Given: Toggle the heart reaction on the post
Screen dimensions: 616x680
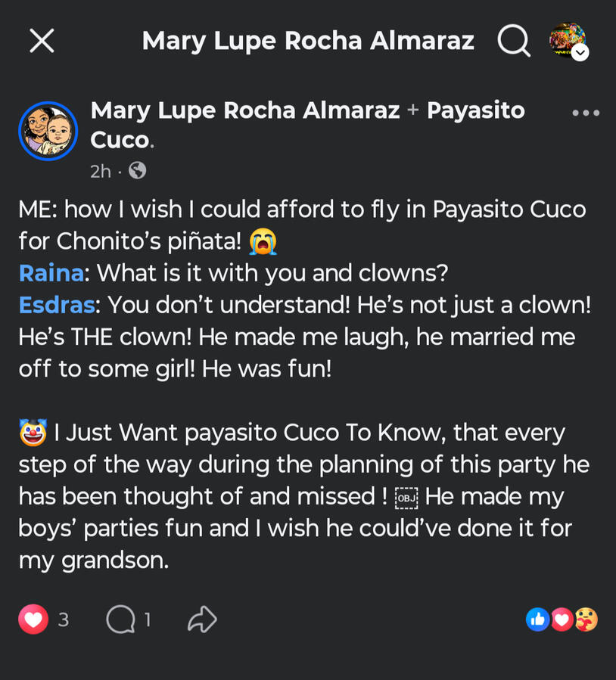Looking at the screenshot, I should click(x=33, y=620).
